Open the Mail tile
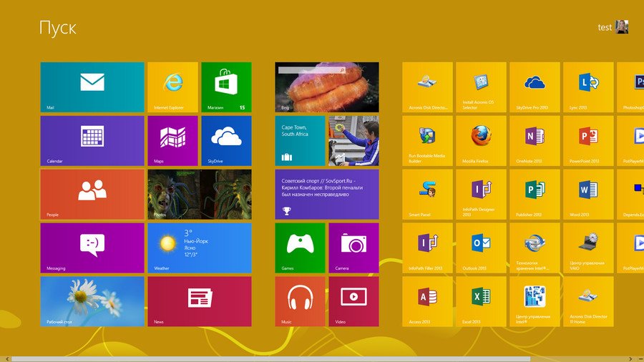644x362 pixels. pyautogui.click(x=92, y=87)
